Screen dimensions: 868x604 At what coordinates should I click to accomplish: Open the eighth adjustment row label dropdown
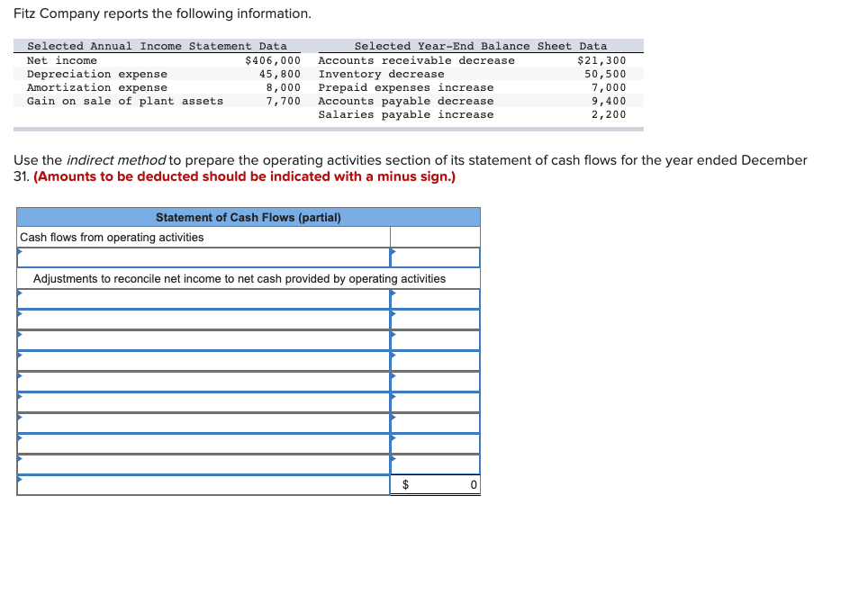tap(203, 444)
